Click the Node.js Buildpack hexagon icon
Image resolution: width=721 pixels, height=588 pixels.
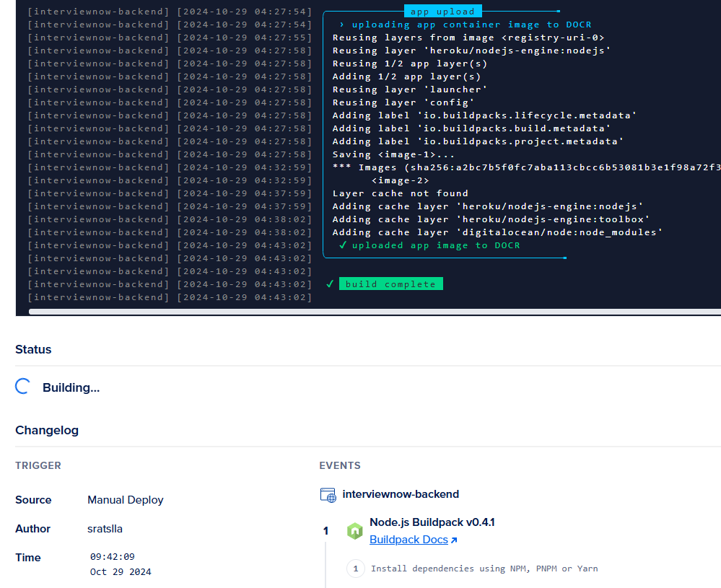354,531
